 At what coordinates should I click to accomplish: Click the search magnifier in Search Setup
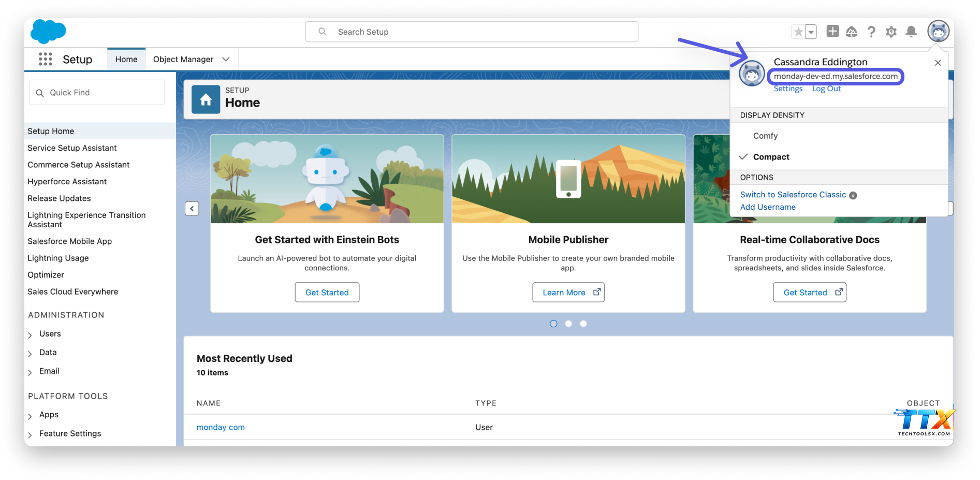click(x=323, y=32)
